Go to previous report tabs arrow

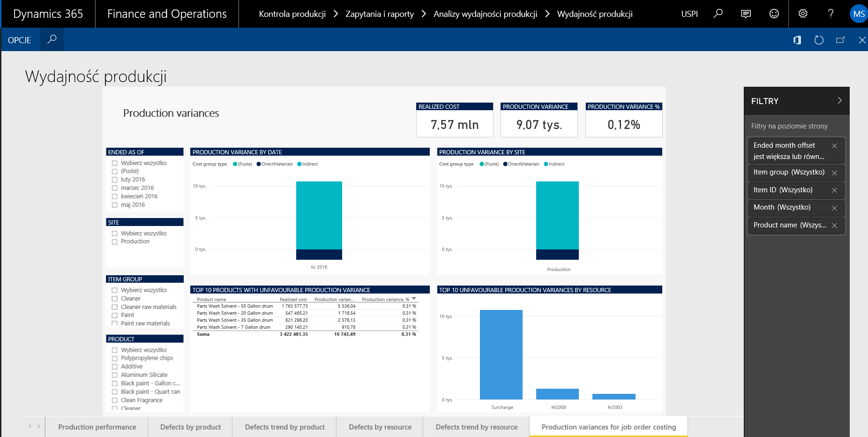[30, 426]
